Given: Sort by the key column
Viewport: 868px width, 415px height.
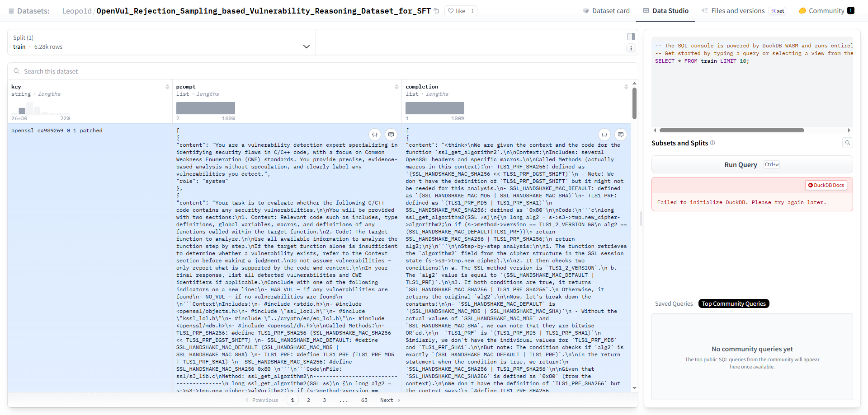Looking at the screenshot, I should pyautogui.click(x=167, y=87).
